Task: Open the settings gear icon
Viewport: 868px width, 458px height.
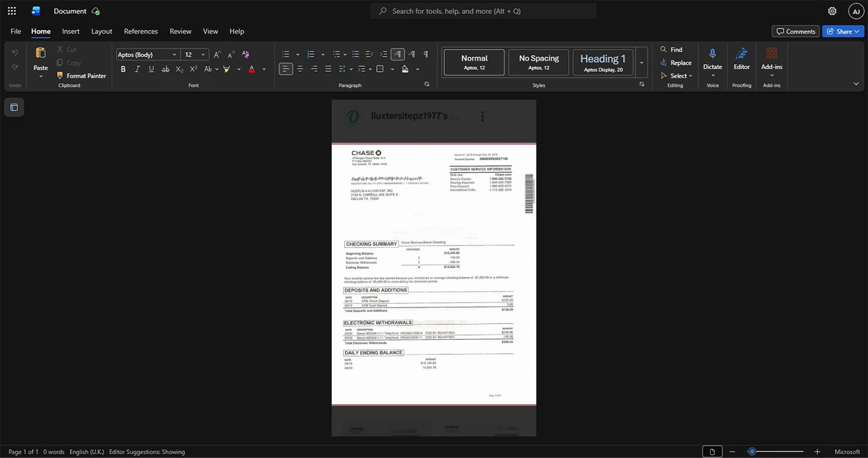Action: click(832, 11)
